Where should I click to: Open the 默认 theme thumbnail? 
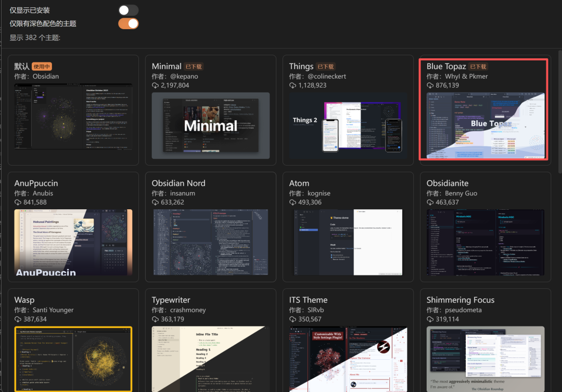click(x=73, y=117)
